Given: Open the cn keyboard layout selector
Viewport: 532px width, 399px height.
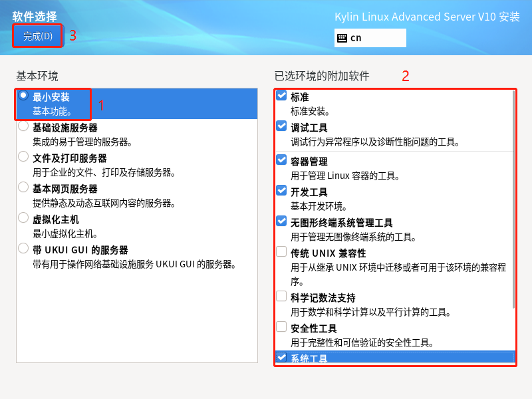Looking at the screenshot, I should (370, 38).
